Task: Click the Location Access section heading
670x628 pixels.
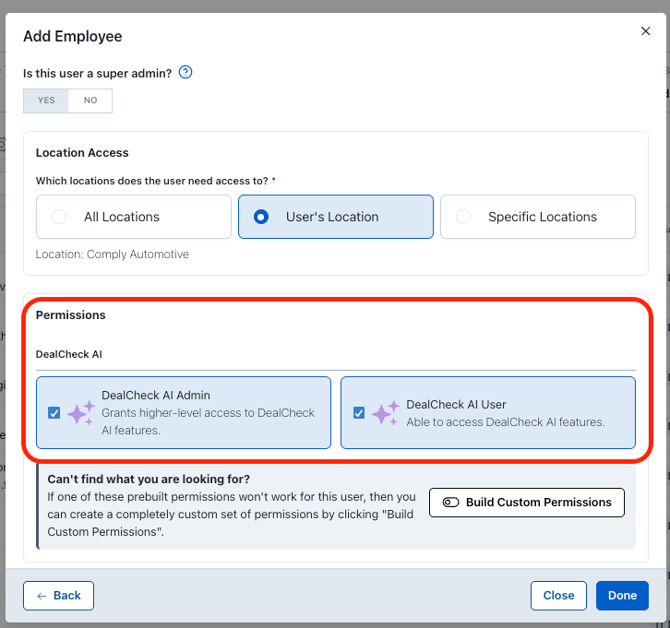Action: [x=82, y=153]
